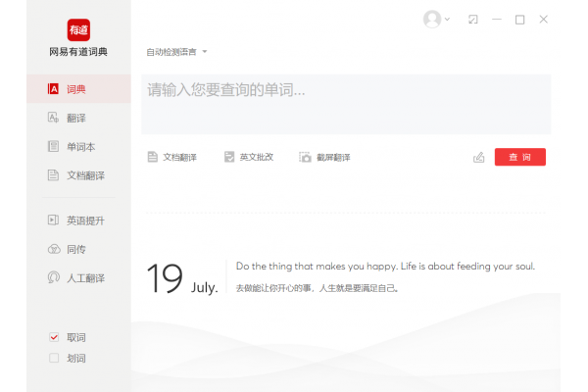Screen dimensions: 588x392
Task: Click the Youdao red logo icon
Action: pos(78,29)
